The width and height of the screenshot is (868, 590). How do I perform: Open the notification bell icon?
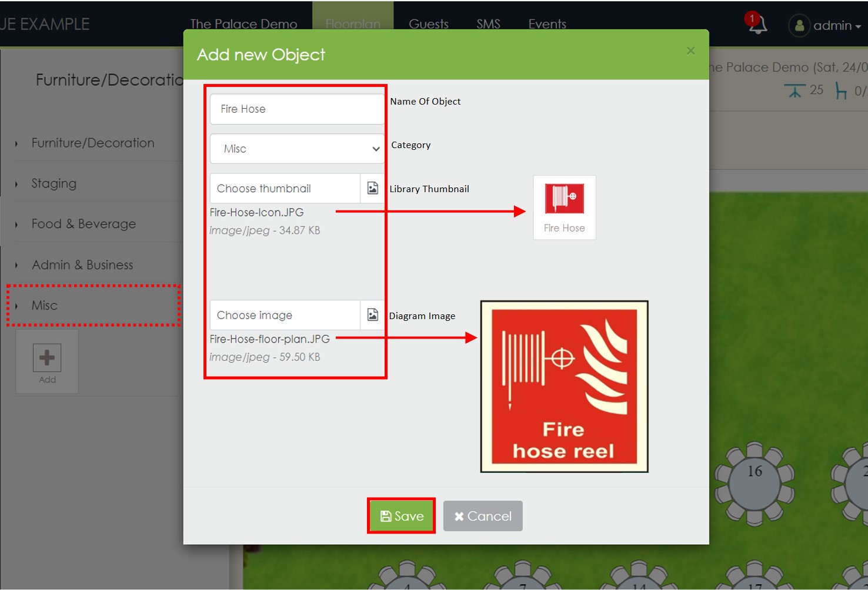757,24
